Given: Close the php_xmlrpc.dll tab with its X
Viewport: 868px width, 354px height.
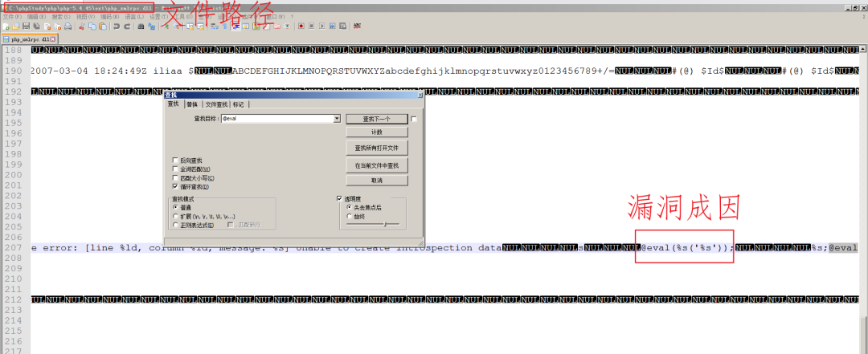Looking at the screenshot, I should (52, 39).
